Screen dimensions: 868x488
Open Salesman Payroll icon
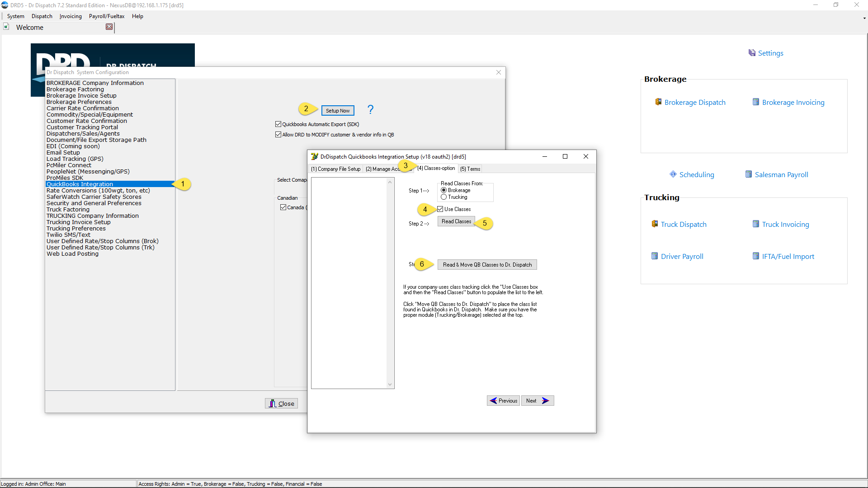749,174
